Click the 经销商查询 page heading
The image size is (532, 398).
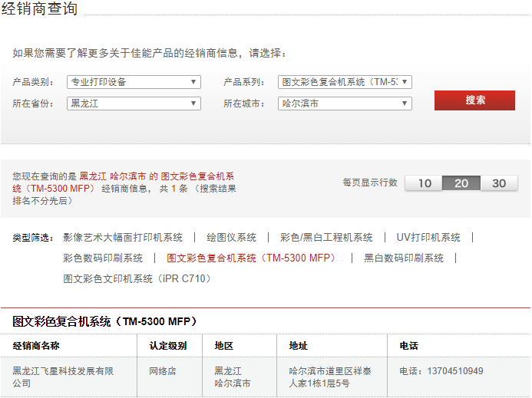pos(39,8)
